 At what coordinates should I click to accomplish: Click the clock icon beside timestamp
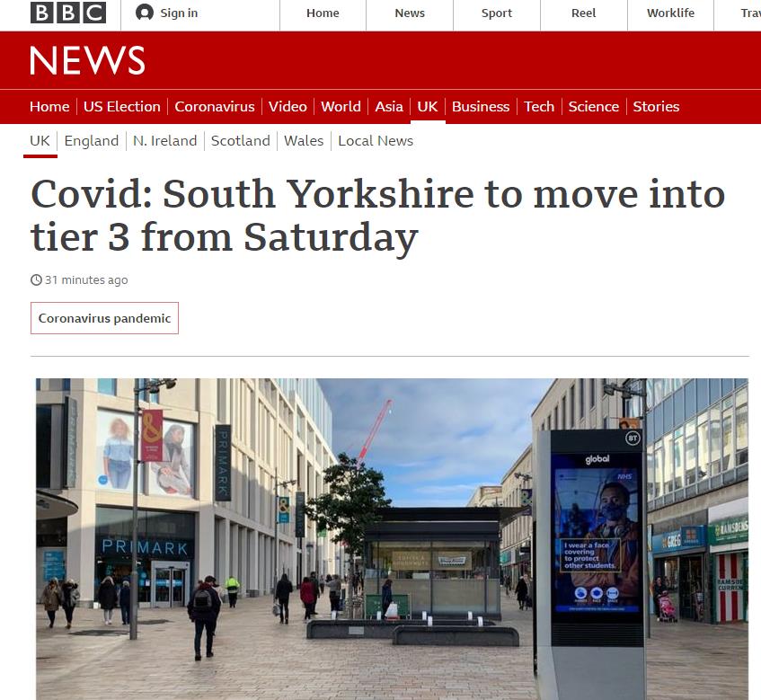click(x=36, y=280)
